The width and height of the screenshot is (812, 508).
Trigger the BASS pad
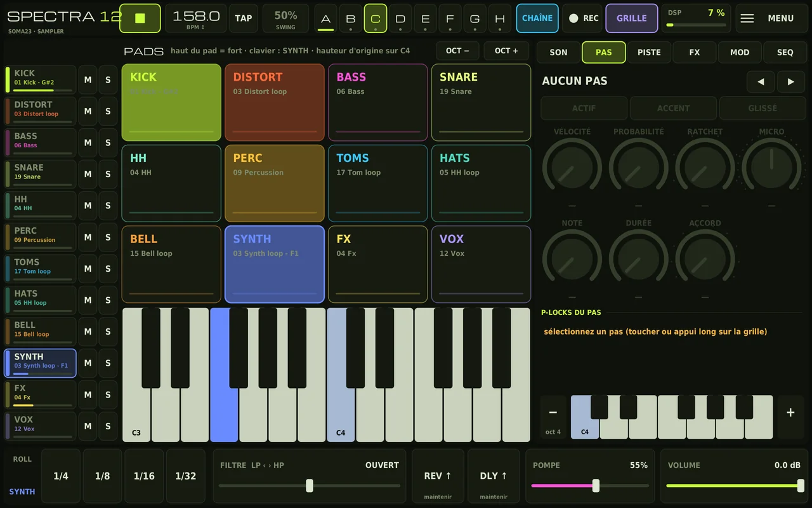[378, 102]
